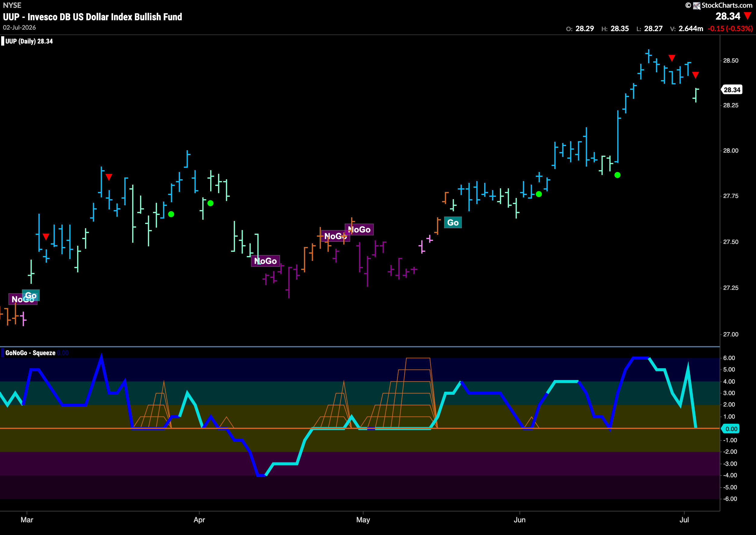Image resolution: width=756 pixels, height=535 pixels.
Task: Click the green dot marker near 27.70 in early April
Action: (x=210, y=203)
